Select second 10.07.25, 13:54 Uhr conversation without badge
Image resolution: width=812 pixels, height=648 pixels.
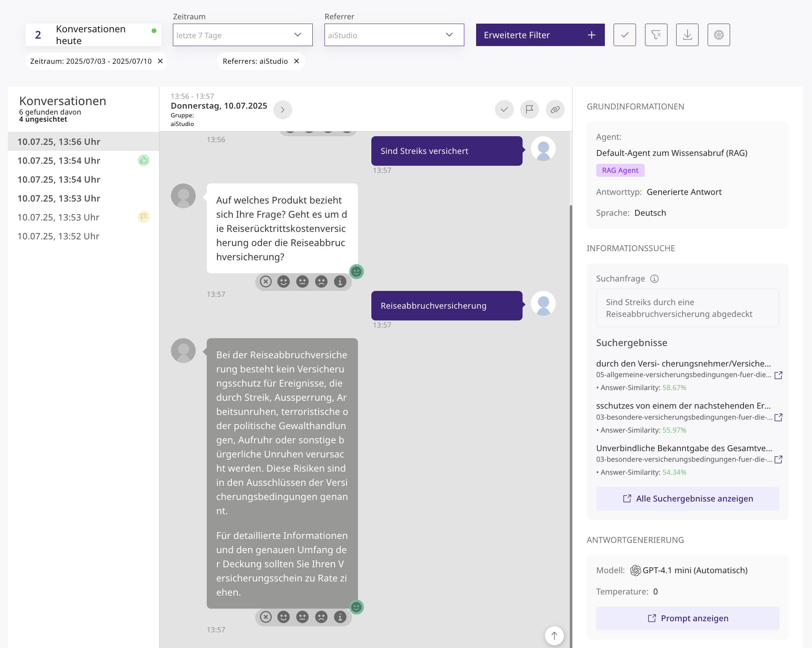[83, 180]
